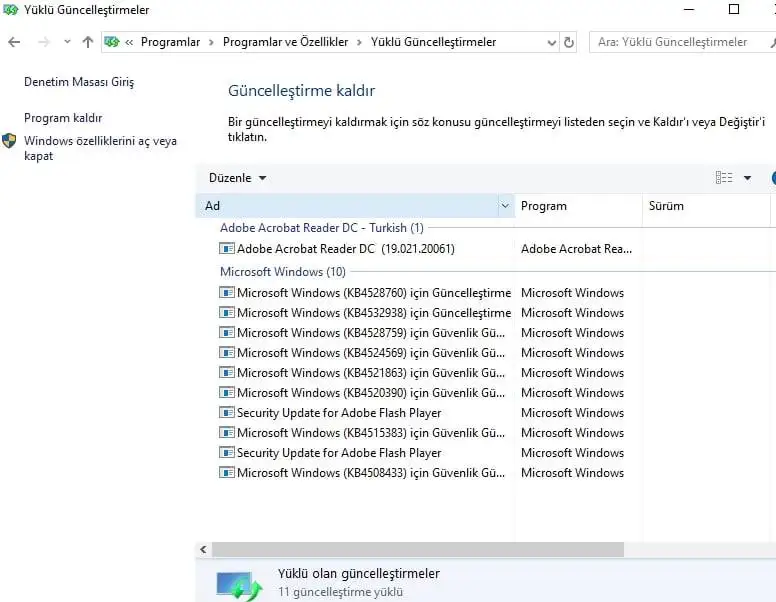The width and height of the screenshot is (776, 602).
Task: Click the icon beside the KB4528760 update
Action: [x=227, y=292]
